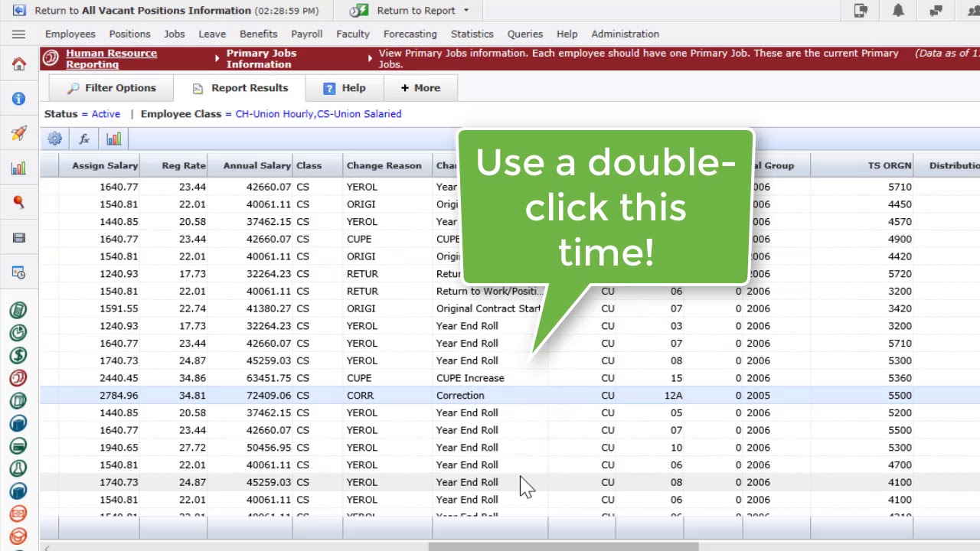
Task: Open the blue Info icon in sidebar
Action: pos(18,99)
